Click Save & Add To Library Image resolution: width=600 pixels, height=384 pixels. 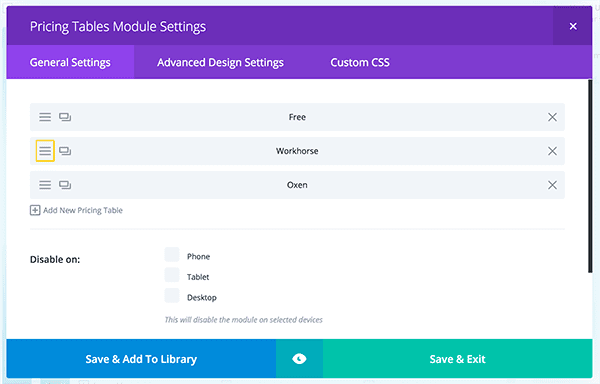point(141,359)
